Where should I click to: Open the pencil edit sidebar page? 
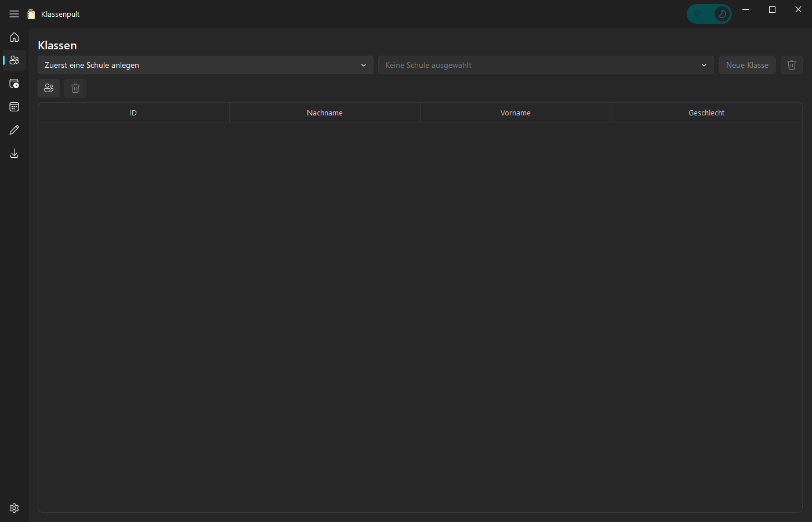click(x=14, y=130)
